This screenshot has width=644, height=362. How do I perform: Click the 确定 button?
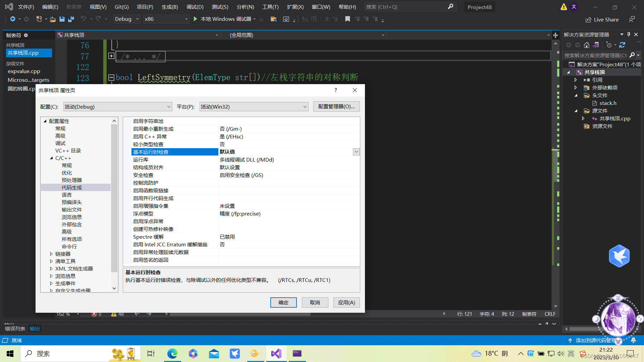point(283,302)
